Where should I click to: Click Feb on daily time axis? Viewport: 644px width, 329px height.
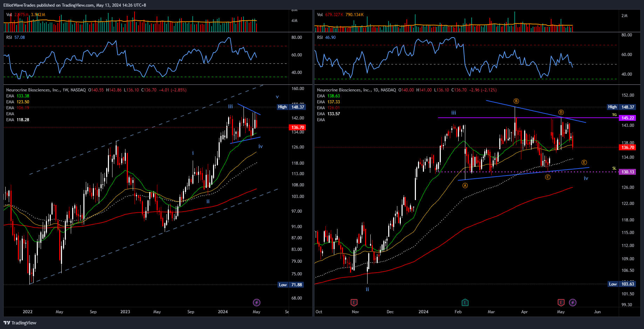pos(458,312)
